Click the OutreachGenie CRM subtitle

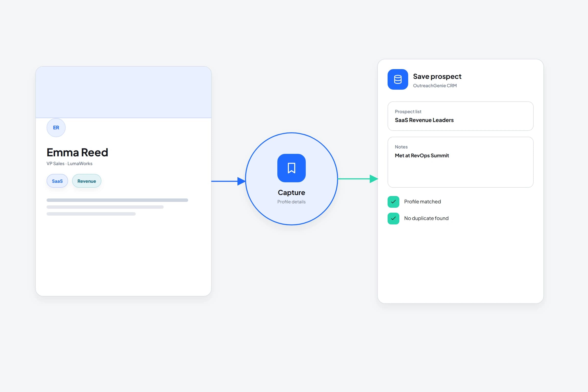click(x=435, y=86)
